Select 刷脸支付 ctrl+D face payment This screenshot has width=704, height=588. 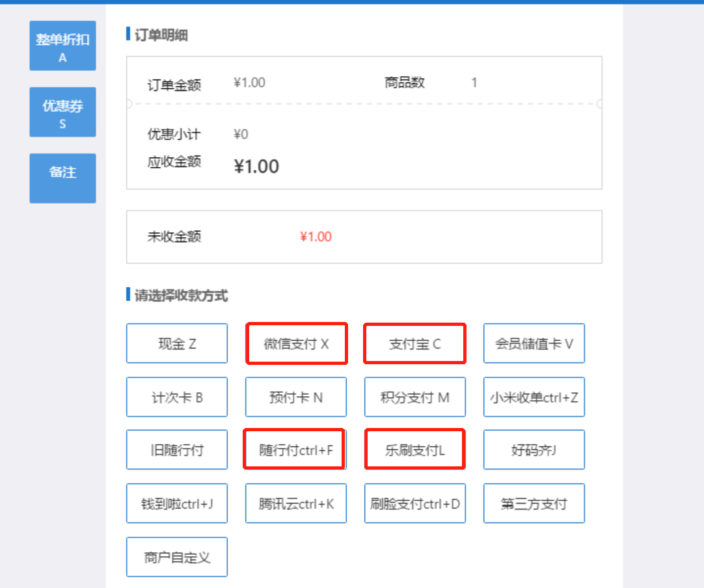pyautogui.click(x=414, y=503)
